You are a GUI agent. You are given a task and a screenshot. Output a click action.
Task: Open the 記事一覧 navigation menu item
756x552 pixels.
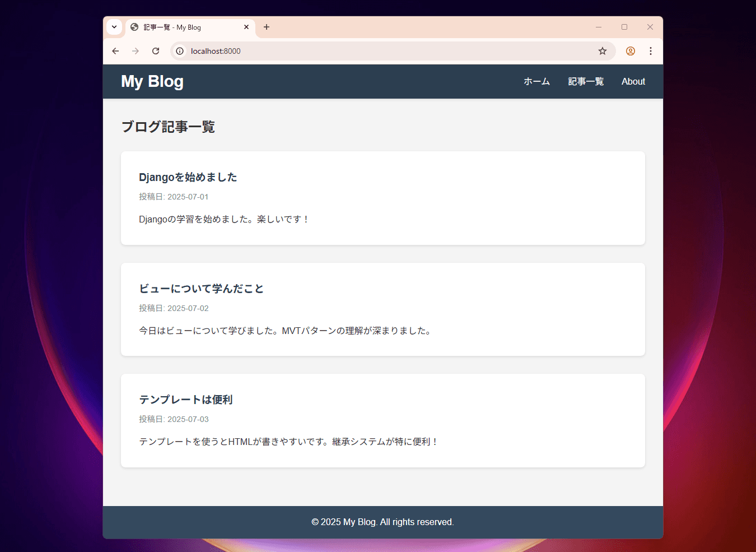point(585,81)
